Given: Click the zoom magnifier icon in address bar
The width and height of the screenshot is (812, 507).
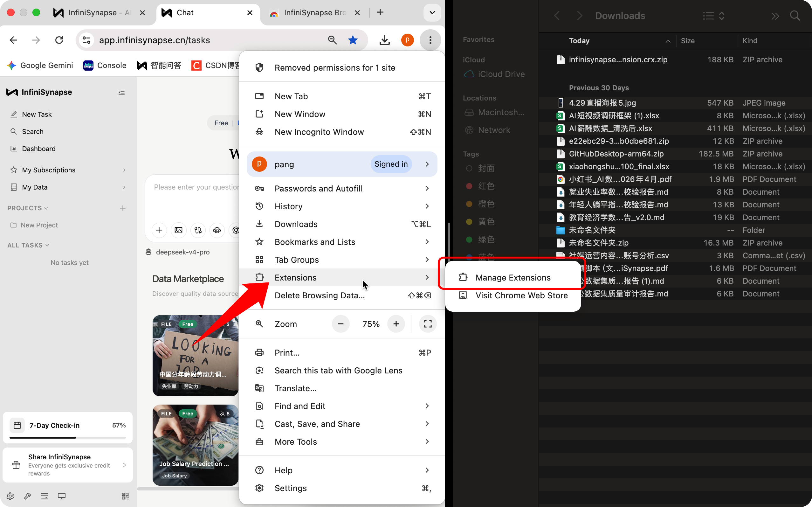Looking at the screenshot, I should click(x=332, y=40).
